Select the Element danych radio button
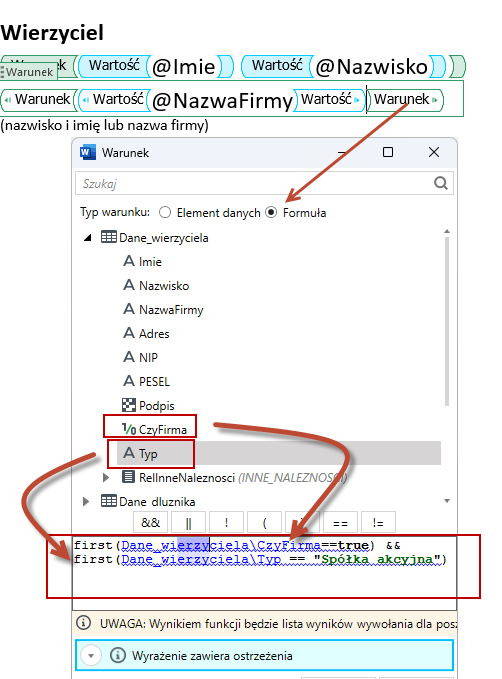502x679 pixels. click(165, 213)
